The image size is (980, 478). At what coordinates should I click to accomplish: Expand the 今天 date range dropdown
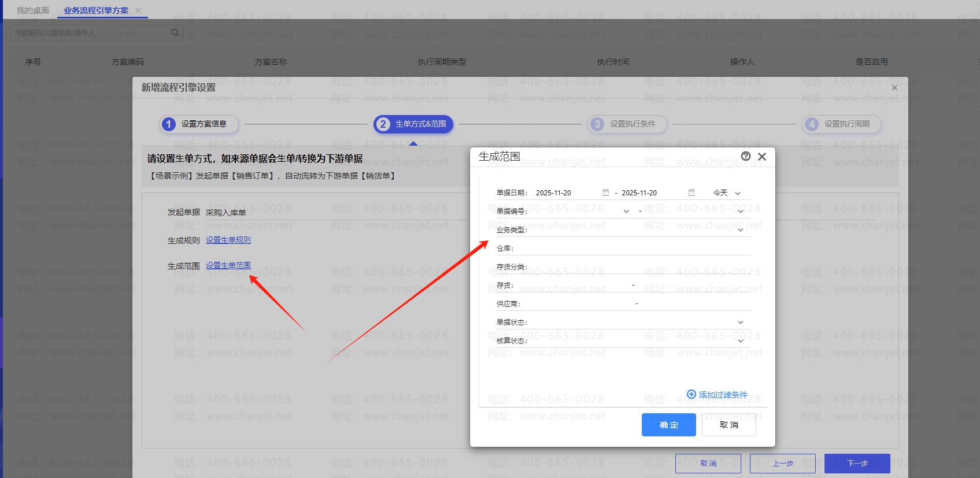click(x=738, y=193)
